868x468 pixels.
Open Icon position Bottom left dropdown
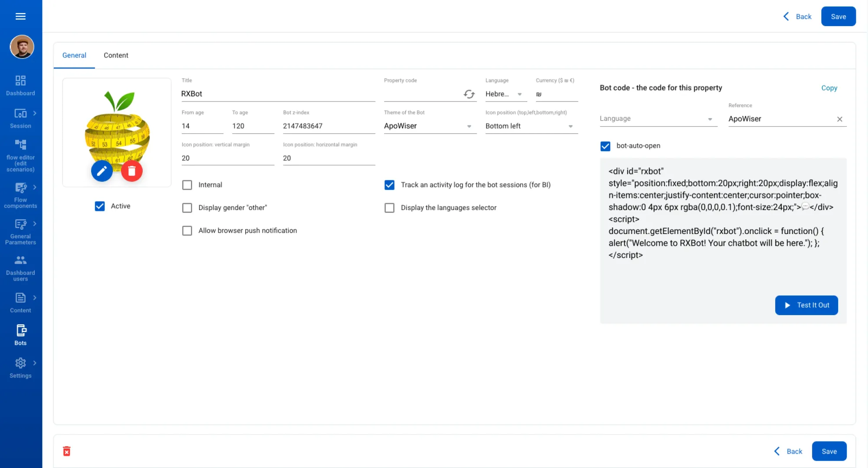click(532, 126)
